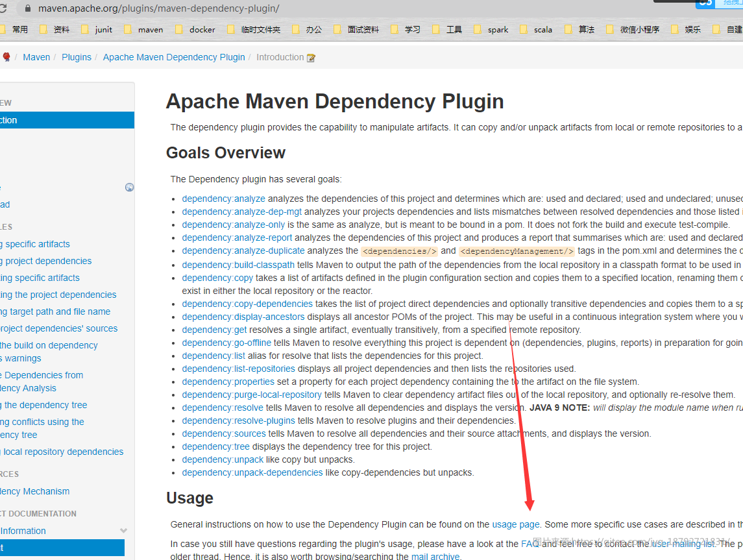This screenshot has height=560, width=743.
Task: Open the mail archive link
Action: [435, 556]
